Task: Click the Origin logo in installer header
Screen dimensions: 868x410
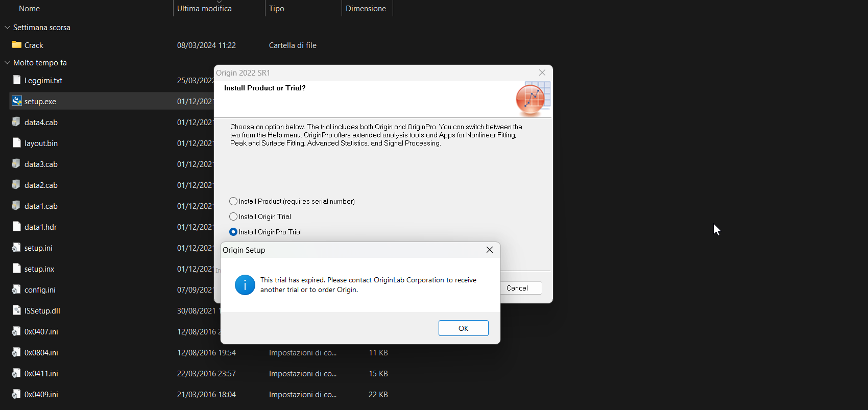Action: [x=533, y=99]
